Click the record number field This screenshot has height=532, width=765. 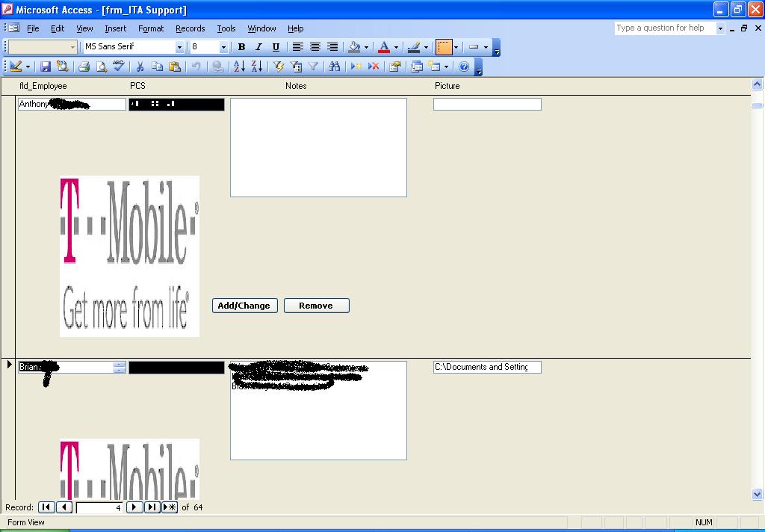coord(99,507)
